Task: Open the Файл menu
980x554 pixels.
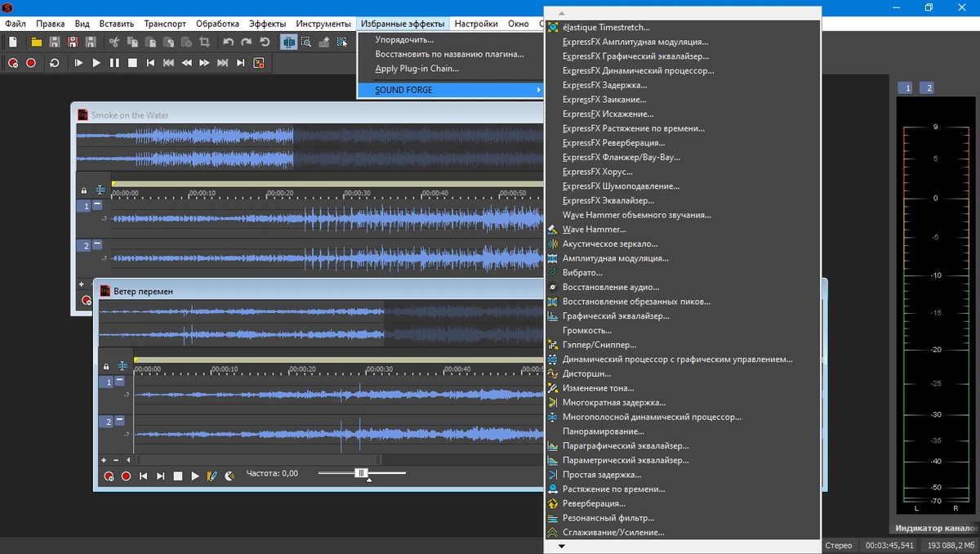Action: tap(15, 24)
